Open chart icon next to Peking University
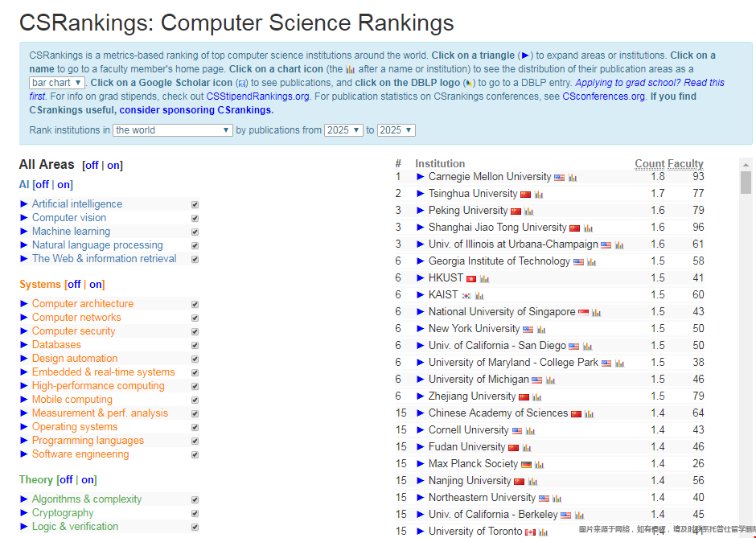 [528, 212]
